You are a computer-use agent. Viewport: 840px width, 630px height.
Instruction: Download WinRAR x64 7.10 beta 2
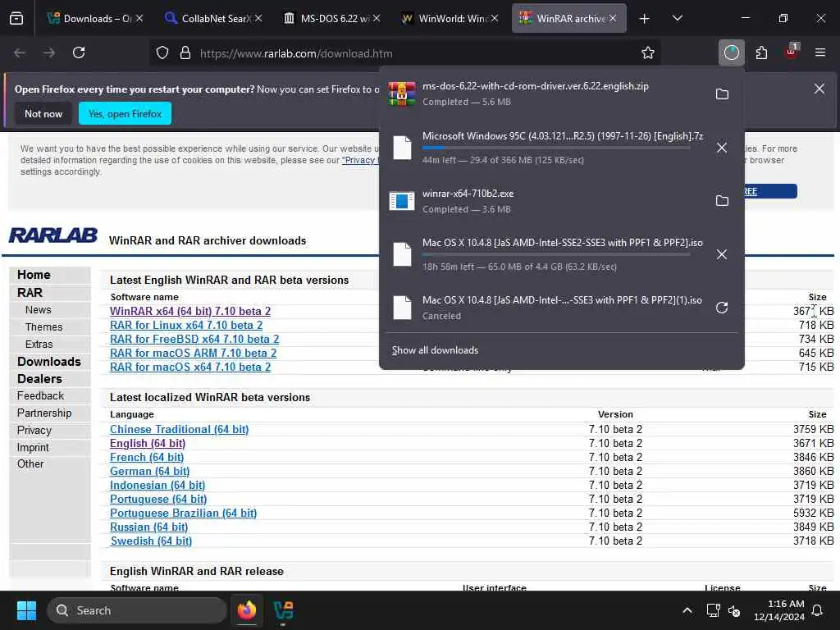tap(190, 311)
